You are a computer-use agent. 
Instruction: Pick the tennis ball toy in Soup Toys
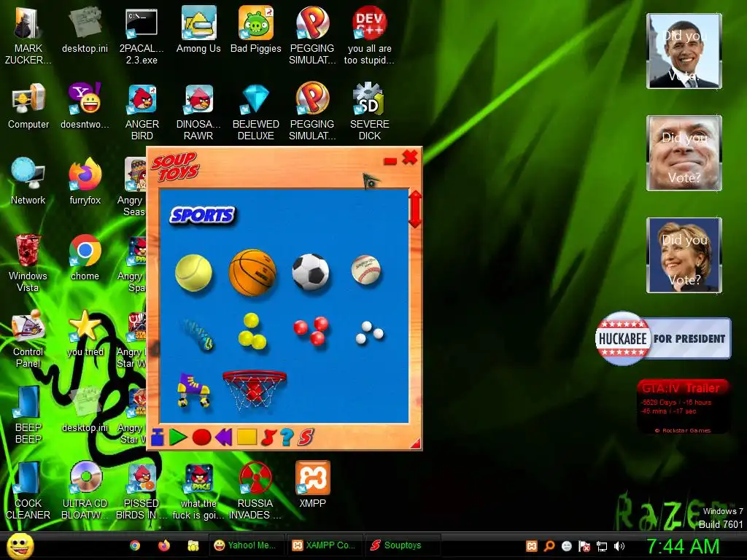(x=193, y=273)
